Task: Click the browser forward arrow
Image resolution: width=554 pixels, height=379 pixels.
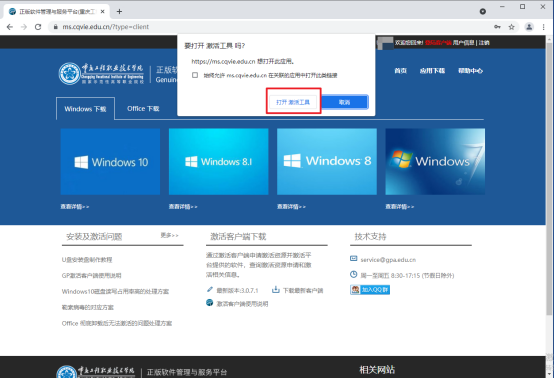Action: 24,27
